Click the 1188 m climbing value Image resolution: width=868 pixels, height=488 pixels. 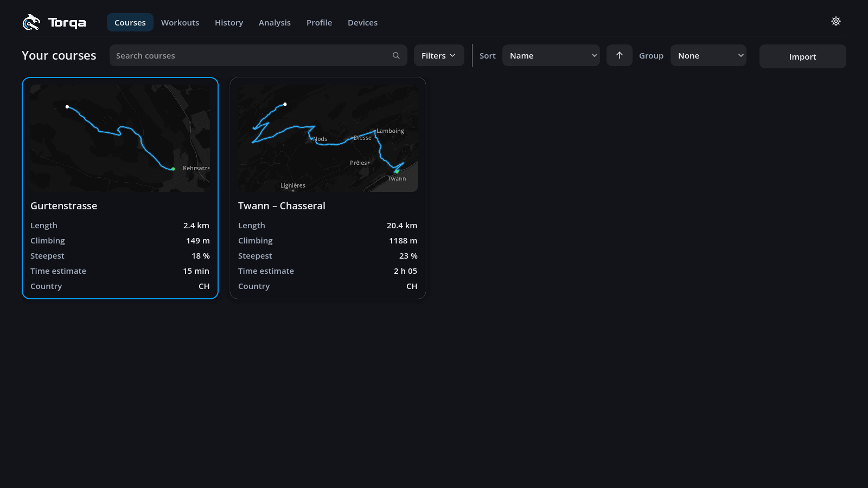(x=403, y=240)
